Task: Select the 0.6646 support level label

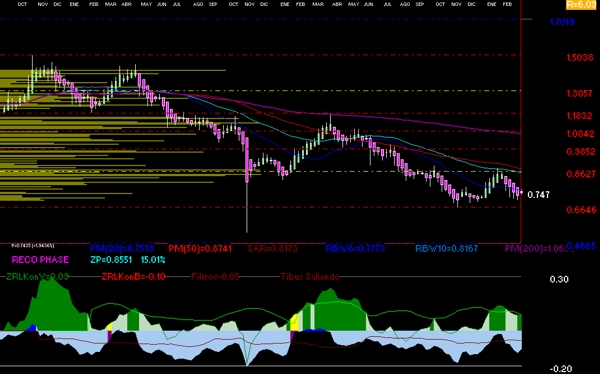Action: click(581, 210)
